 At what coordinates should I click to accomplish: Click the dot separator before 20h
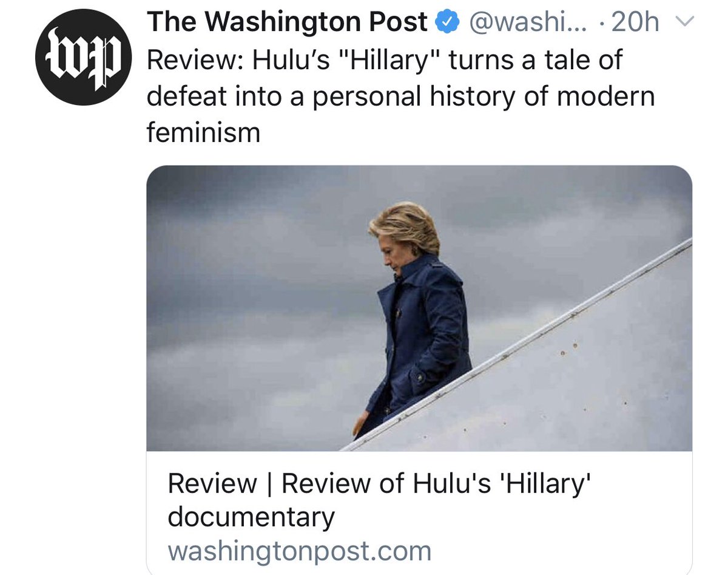[601, 24]
